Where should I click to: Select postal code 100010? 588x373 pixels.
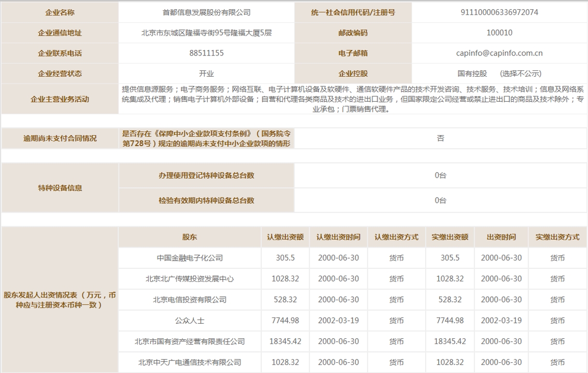pos(500,33)
